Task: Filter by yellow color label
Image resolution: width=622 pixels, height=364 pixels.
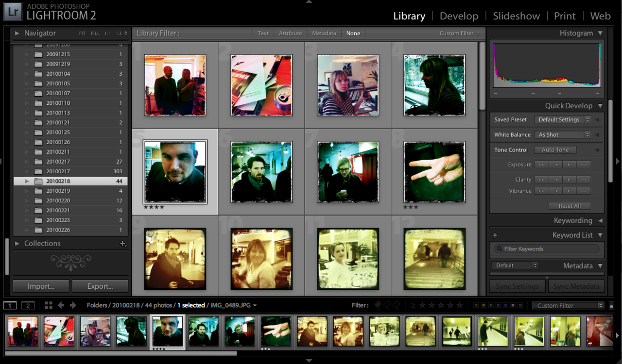Action: [484, 305]
